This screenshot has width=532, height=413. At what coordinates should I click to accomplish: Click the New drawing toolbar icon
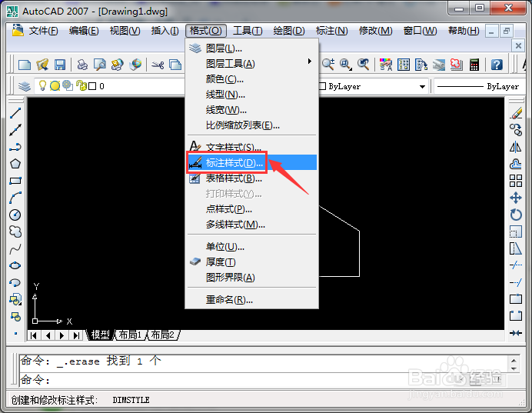[25, 65]
